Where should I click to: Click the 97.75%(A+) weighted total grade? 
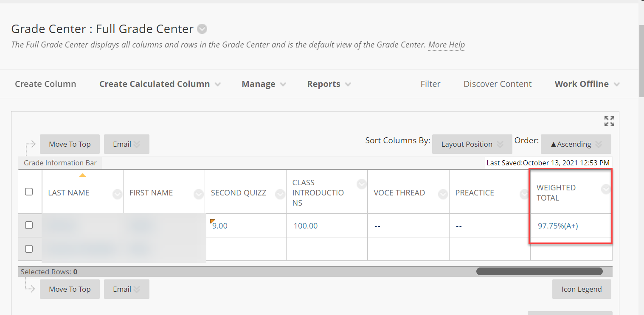click(x=558, y=226)
